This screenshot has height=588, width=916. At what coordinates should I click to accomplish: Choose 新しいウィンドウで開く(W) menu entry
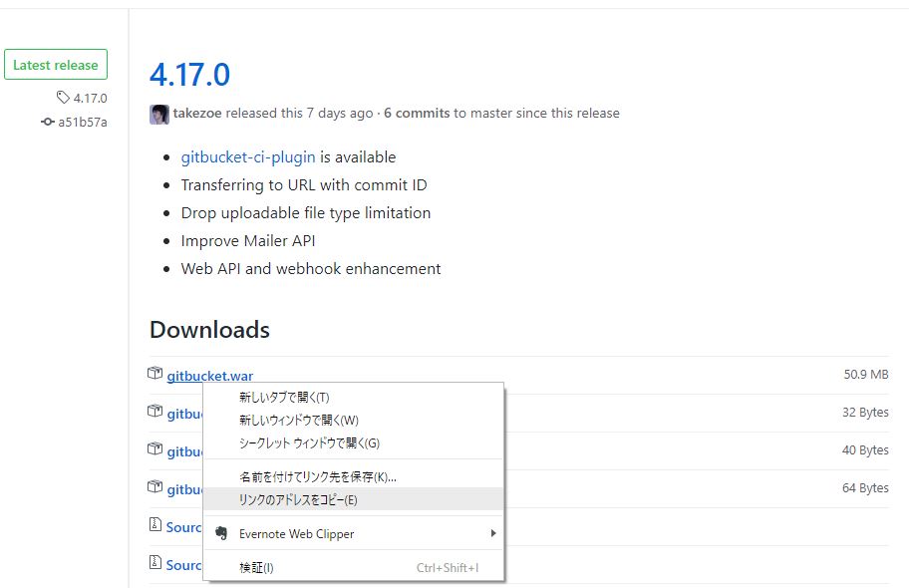tap(354, 420)
